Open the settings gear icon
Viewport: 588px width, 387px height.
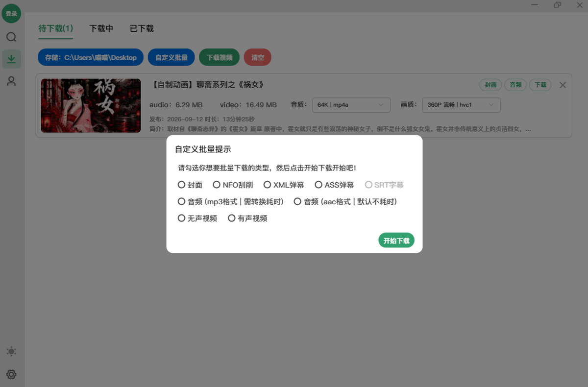click(x=11, y=374)
